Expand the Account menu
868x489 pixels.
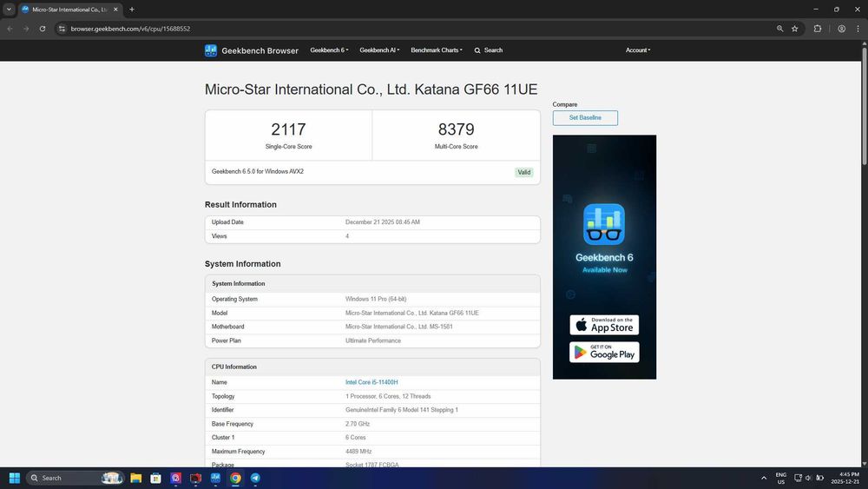[638, 50]
